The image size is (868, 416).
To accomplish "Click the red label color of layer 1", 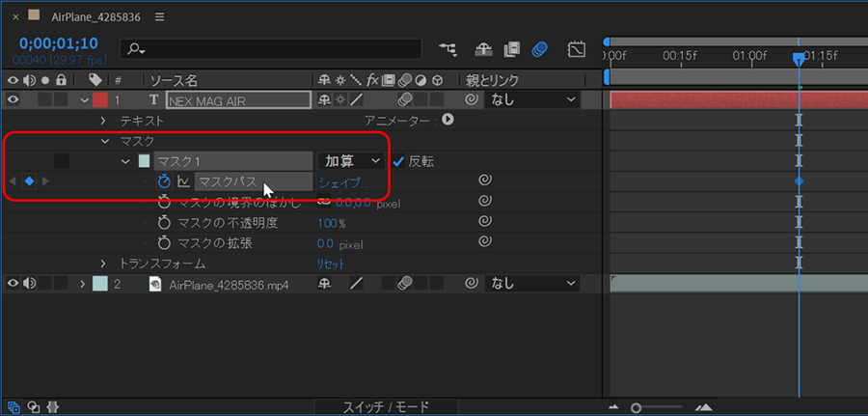I will (99, 99).
